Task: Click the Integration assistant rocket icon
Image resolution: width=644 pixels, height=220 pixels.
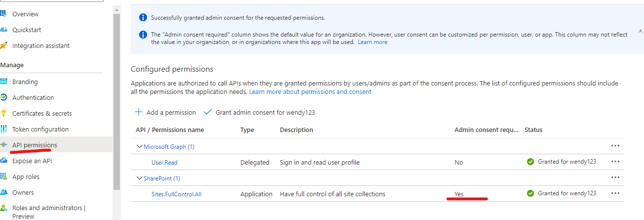Action: [x=3, y=45]
